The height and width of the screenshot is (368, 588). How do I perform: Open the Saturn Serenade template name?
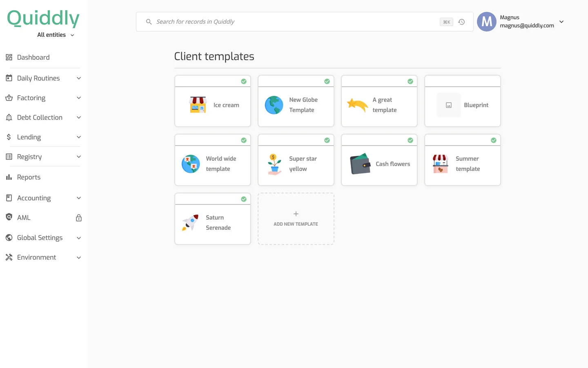coord(218,223)
